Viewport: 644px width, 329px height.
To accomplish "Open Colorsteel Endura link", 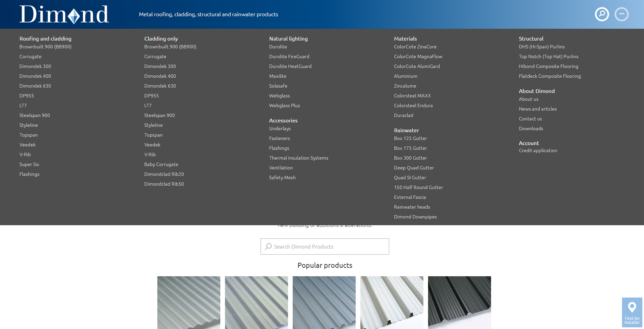I will pos(413,106).
